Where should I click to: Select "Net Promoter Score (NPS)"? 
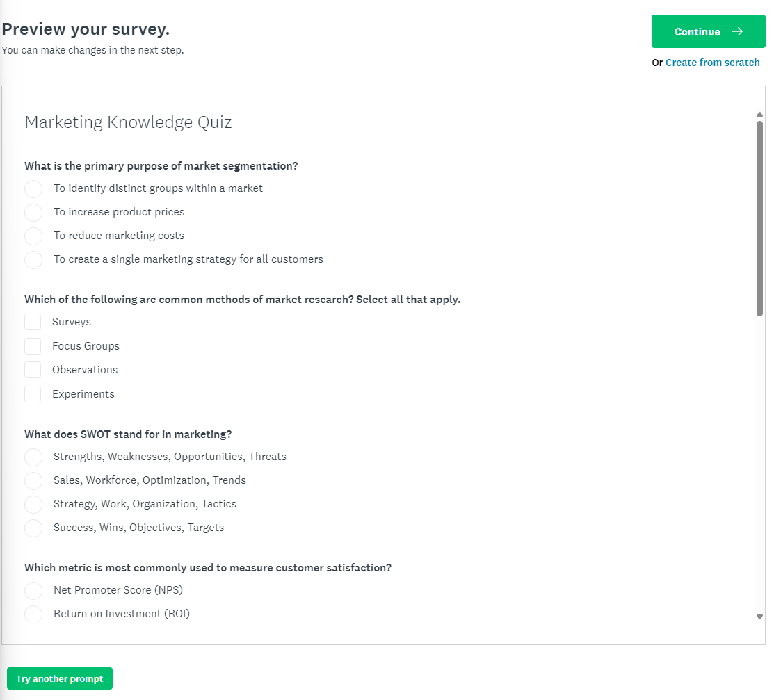33,590
